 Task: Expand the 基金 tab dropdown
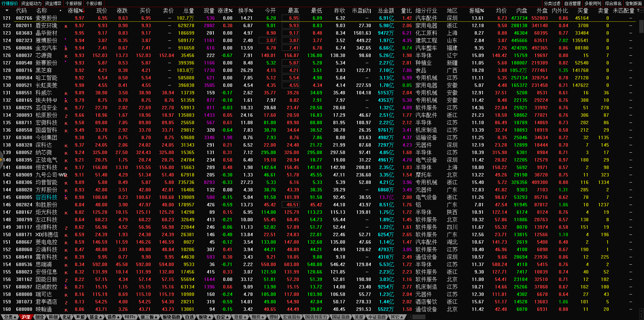point(96,317)
